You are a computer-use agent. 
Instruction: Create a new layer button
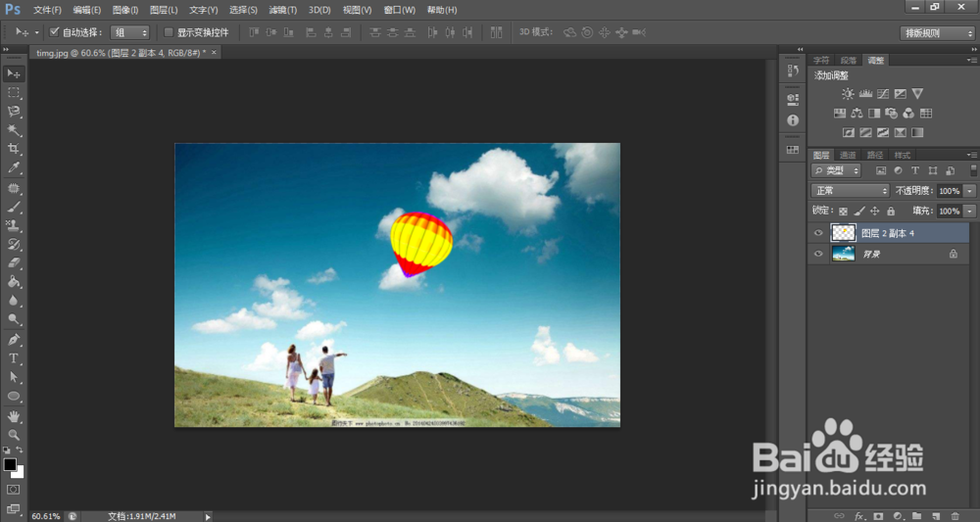(936, 516)
